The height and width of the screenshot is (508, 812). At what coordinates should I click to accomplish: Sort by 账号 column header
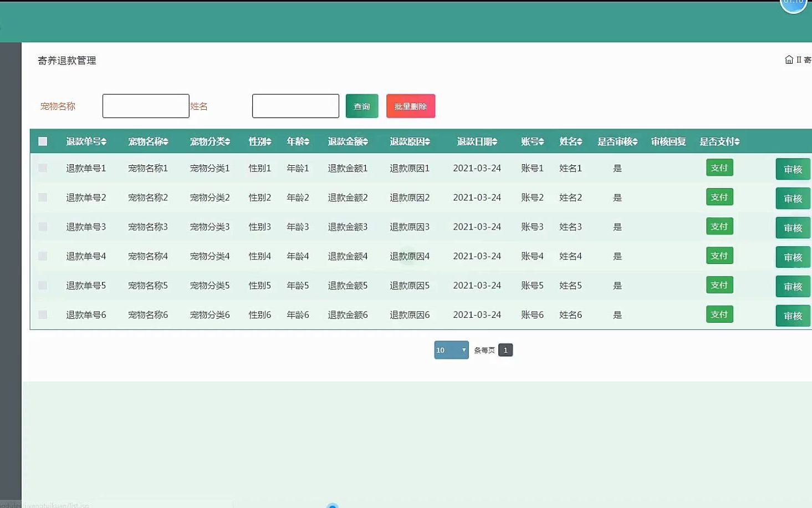point(532,141)
